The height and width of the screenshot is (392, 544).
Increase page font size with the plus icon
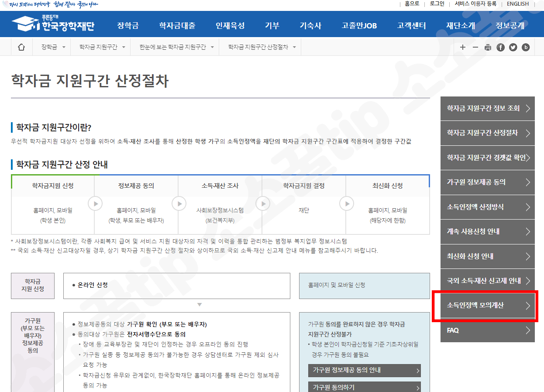pos(463,47)
